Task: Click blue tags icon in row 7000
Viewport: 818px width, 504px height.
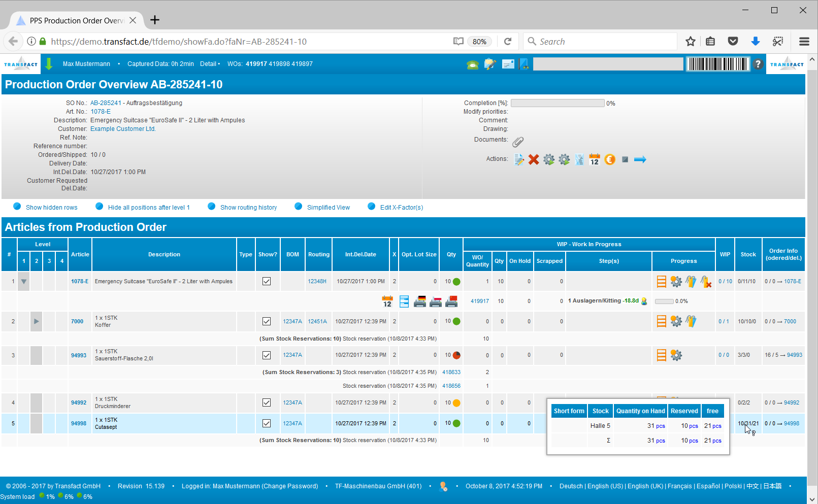Action: 691,321
